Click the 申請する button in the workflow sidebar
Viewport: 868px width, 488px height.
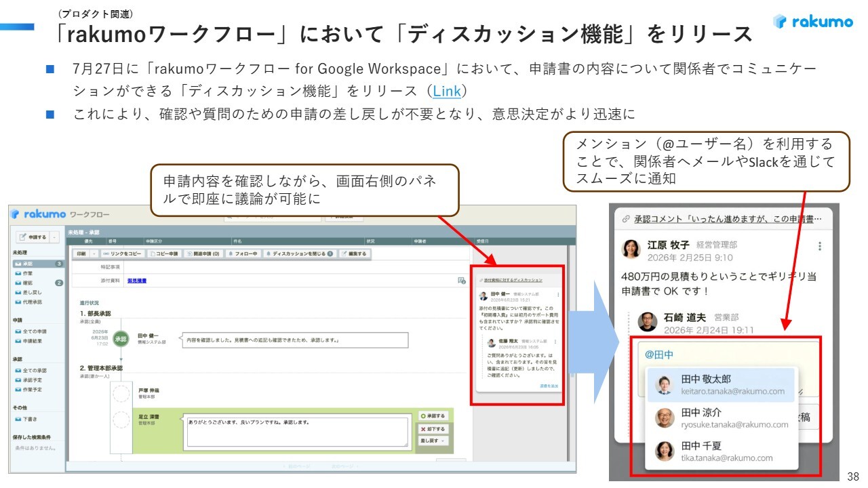[33, 237]
